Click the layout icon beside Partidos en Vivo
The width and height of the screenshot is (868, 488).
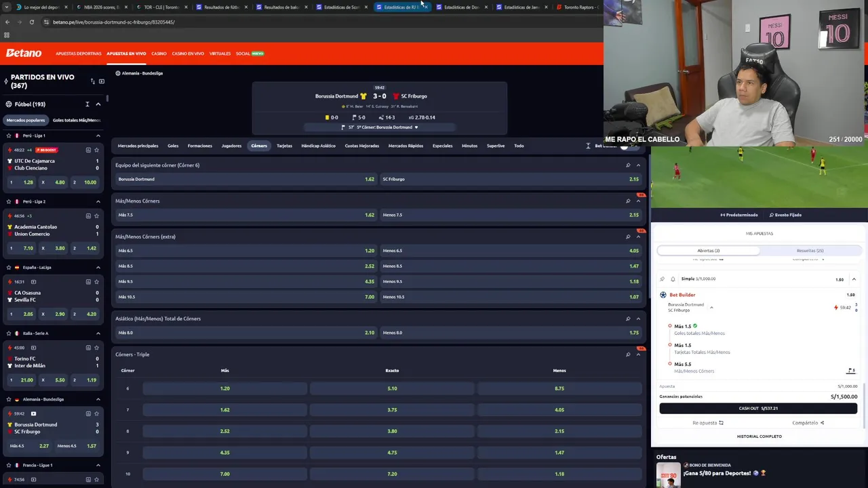(x=102, y=81)
